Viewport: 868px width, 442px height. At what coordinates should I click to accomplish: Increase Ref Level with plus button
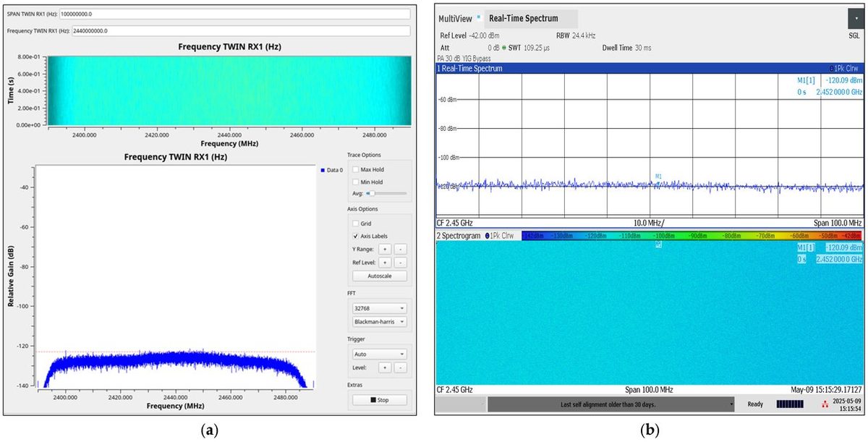(384, 263)
